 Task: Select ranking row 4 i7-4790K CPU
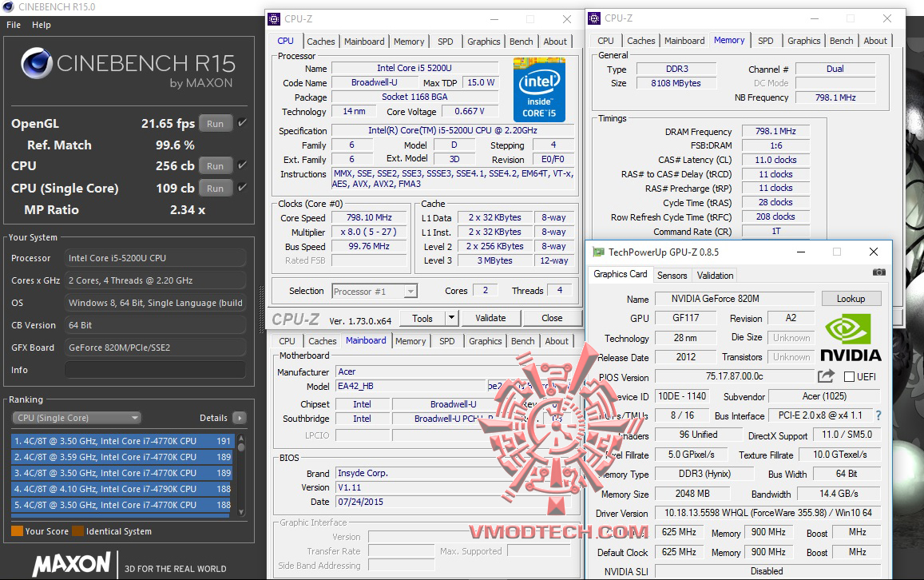[x=122, y=489]
